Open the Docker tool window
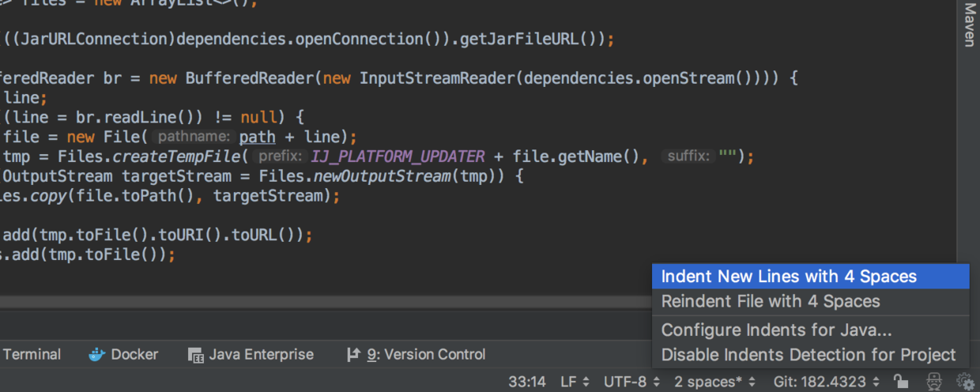980x392 pixels. tap(123, 355)
